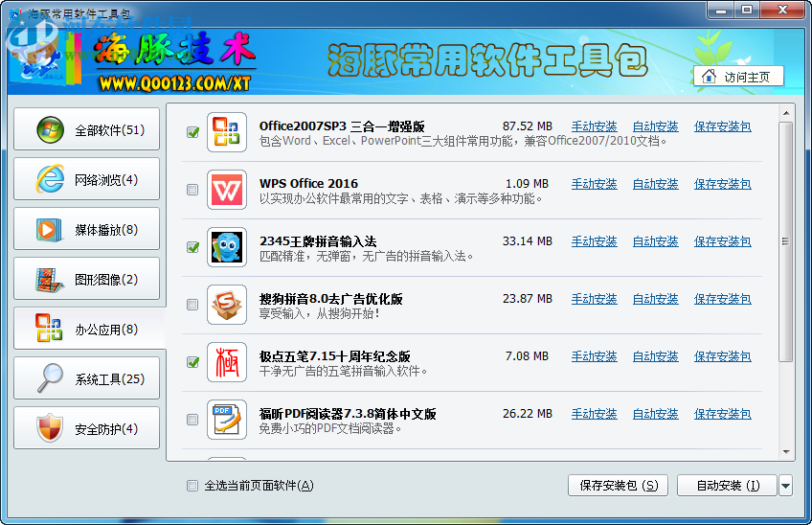The height and width of the screenshot is (525, 812).
Task: Click the 87.52 MB size text
Action: coord(528,126)
